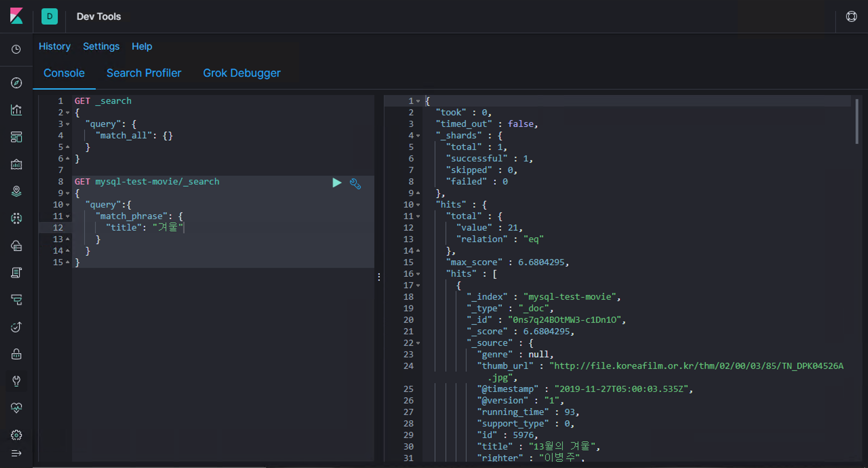Click the copy link icon for query
This screenshot has width=868, height=468.
[x=355, y=183]
